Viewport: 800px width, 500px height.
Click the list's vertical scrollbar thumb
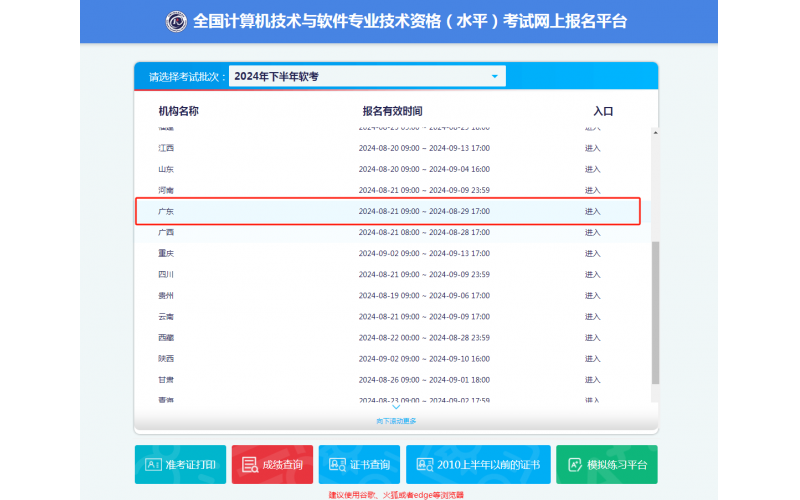[655, 313]
